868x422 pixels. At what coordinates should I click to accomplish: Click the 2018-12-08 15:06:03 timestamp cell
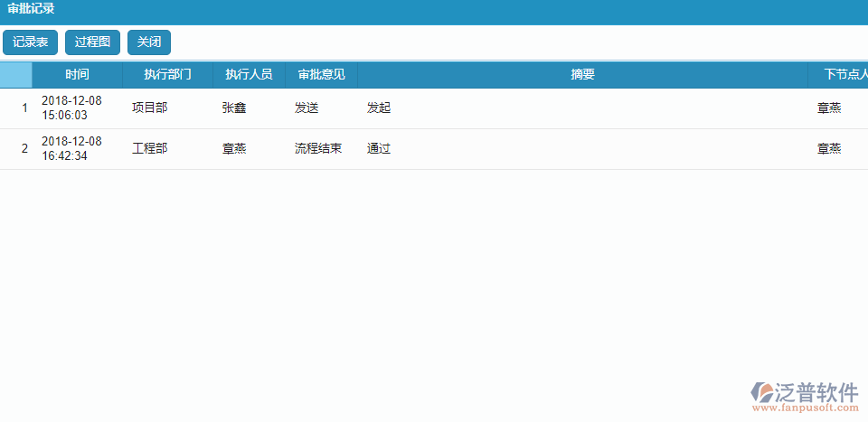pyautogui.click(x=71, y=108)
